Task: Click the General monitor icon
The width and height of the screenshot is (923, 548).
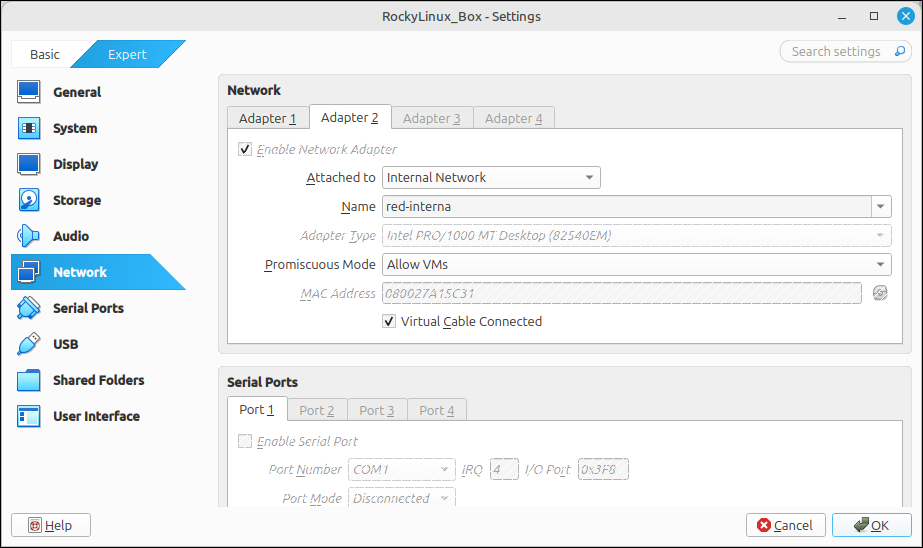Action: 28,92
